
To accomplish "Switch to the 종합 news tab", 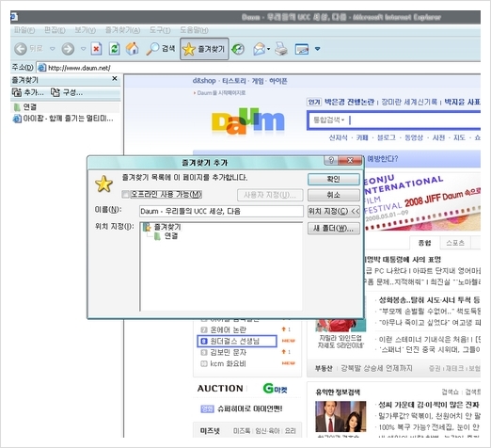I will point(424,243).
